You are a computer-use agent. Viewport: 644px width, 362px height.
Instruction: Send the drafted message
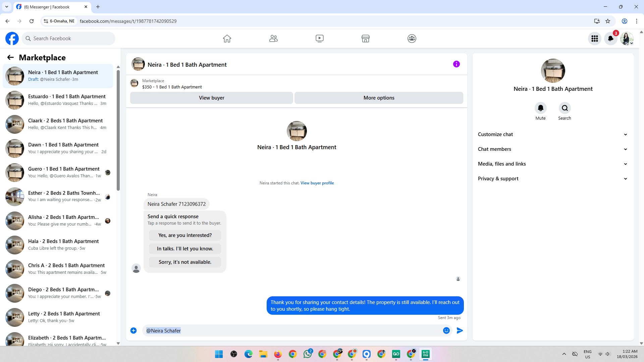(x=460, y=330)
